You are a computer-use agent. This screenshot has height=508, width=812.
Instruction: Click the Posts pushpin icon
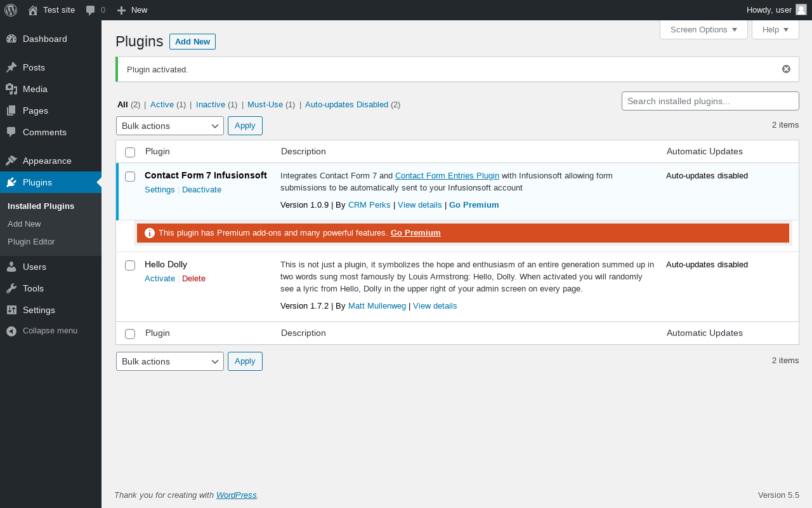[11, 67]
